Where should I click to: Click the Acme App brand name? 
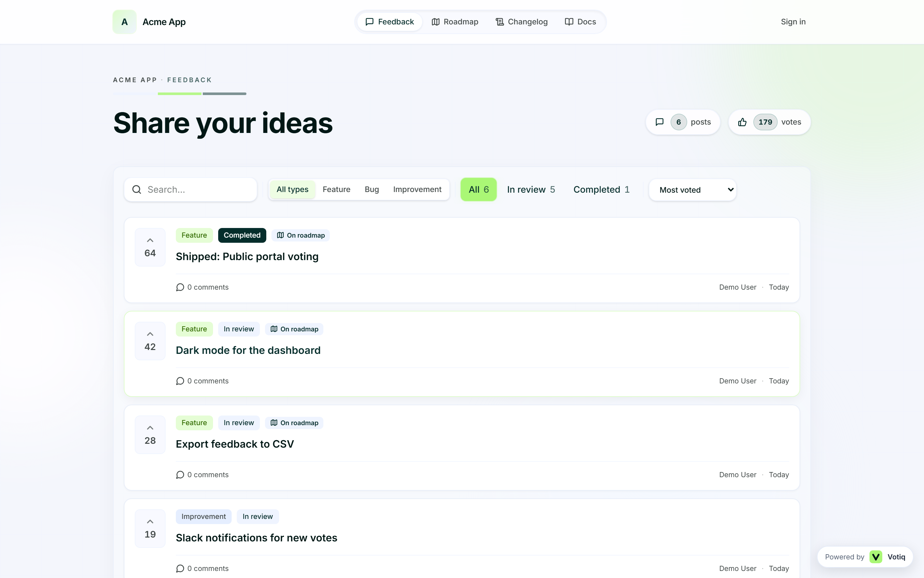click(164, 22)
